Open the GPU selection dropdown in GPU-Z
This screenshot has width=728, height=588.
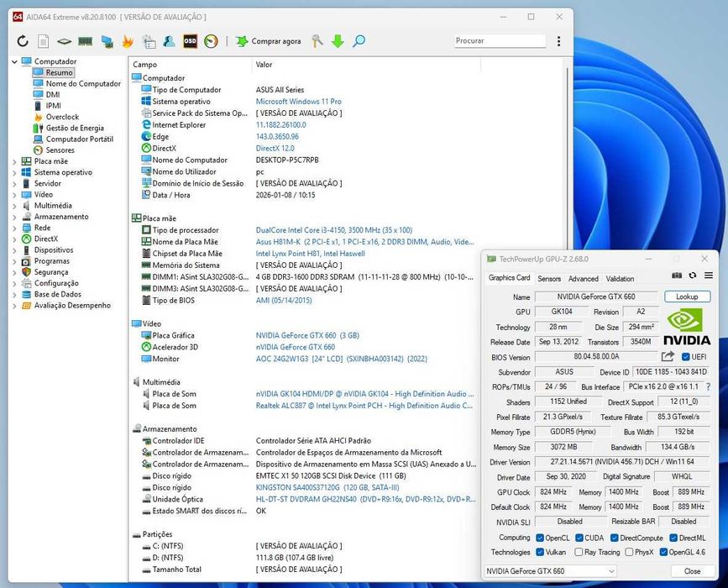[x=550, y=571]
